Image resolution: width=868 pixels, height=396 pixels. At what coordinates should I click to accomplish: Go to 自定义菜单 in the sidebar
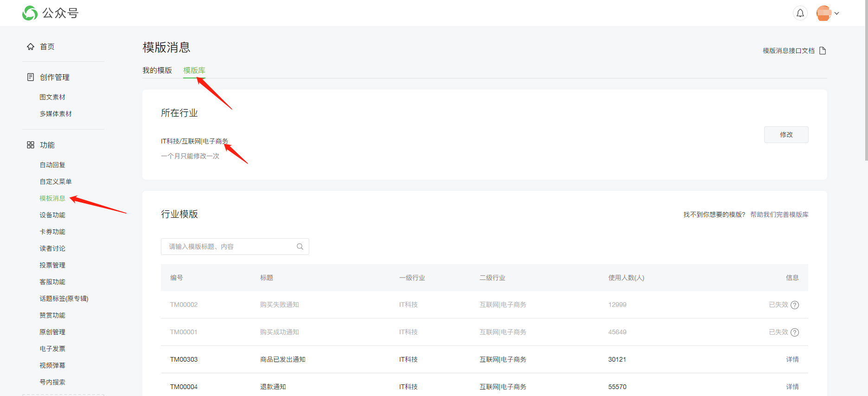[56, 182]
